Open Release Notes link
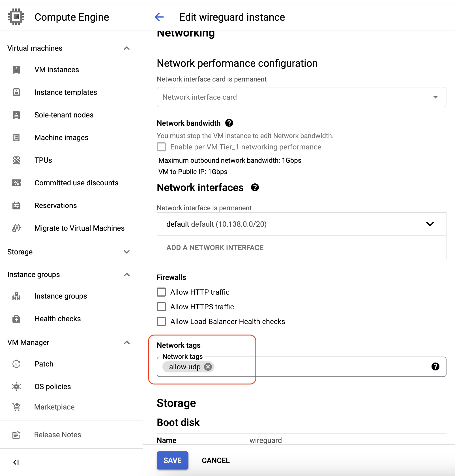455x476 pixels. 58,435
